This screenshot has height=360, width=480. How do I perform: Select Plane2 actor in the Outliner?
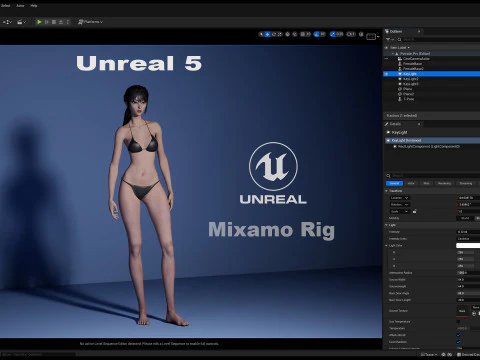tap(408, 94)
